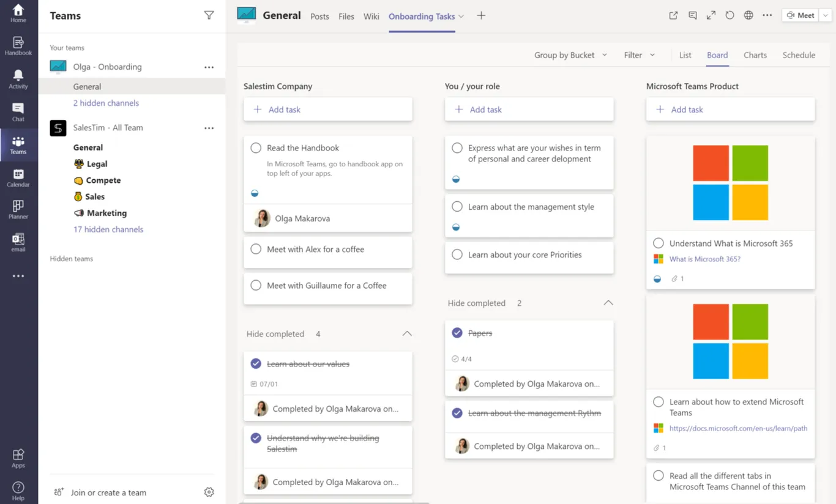Click the SalesTim team logo
The width and height of the screenshot is (836, 504).
coord(58,128)
